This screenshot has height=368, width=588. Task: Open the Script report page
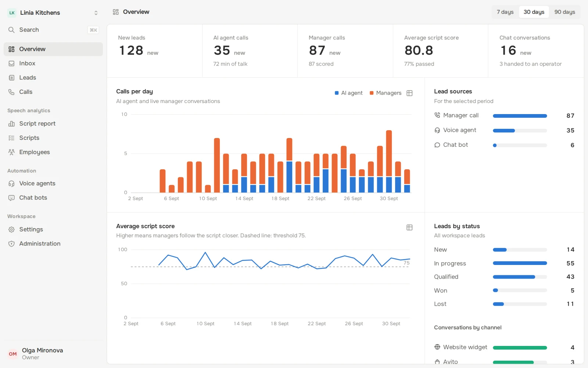pos(53,124)
